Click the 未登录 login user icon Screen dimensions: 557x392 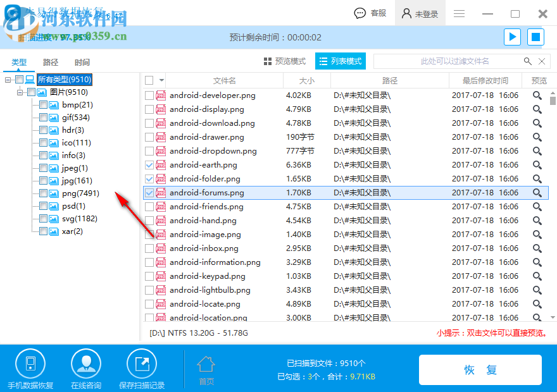(x=406, y=13)
